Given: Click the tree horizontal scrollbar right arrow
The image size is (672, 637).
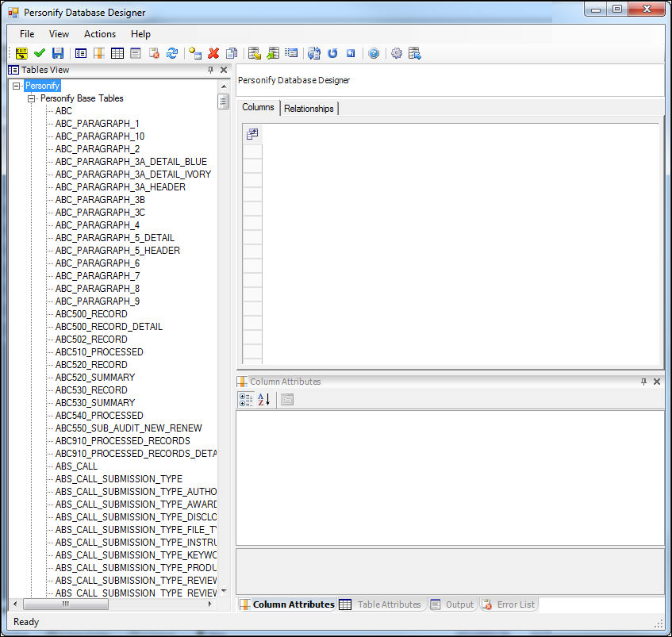Looking at the screenshot, I should [210, 604].
